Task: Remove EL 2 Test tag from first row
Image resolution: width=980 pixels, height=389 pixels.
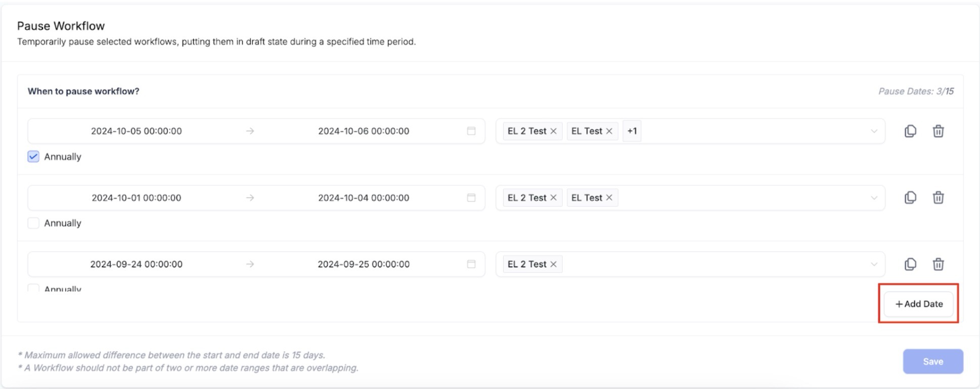Action: (554, 131)
